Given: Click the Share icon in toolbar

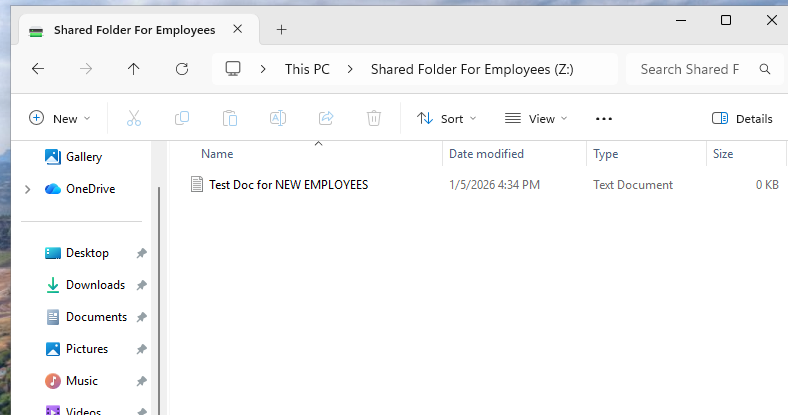Looking at the screenshot, I should (326, 118).
